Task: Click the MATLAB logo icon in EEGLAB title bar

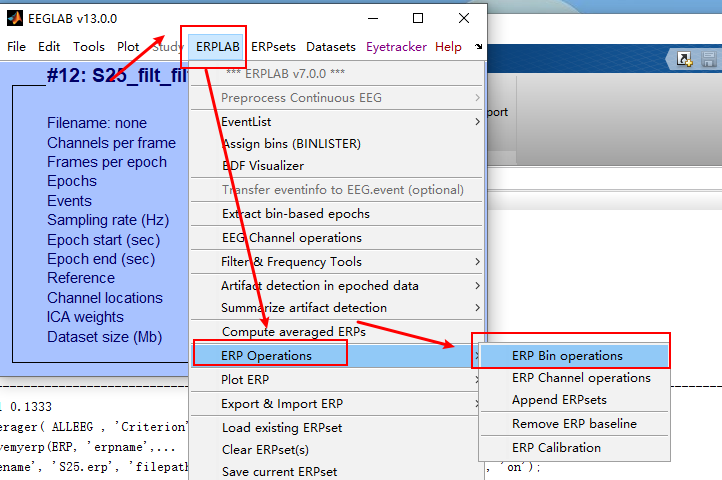Action: 15,18
